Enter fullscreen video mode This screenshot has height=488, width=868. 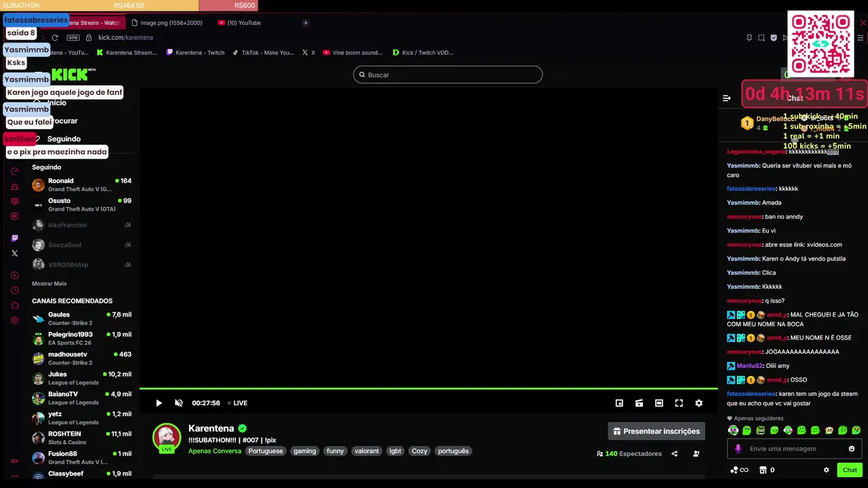(679, 403)
